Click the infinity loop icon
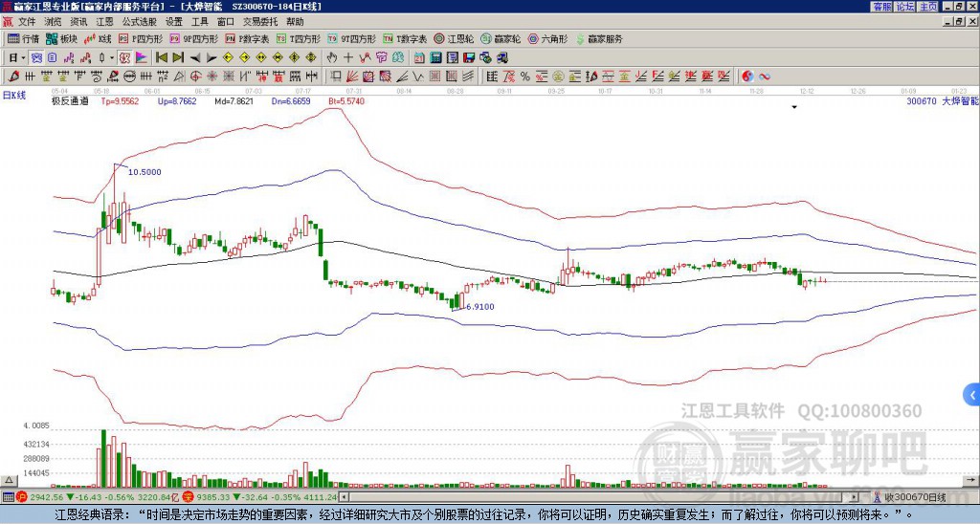 pyautogui.click(x=764, y=76)
